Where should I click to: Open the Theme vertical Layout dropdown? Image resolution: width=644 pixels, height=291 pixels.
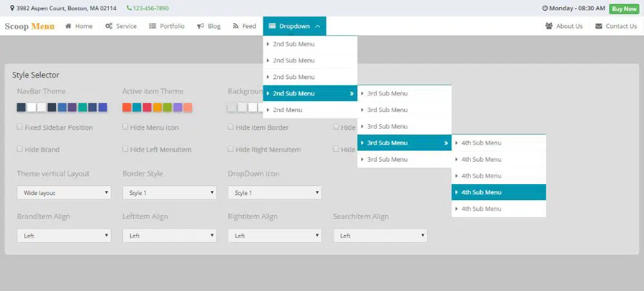[x=64, y=193]
